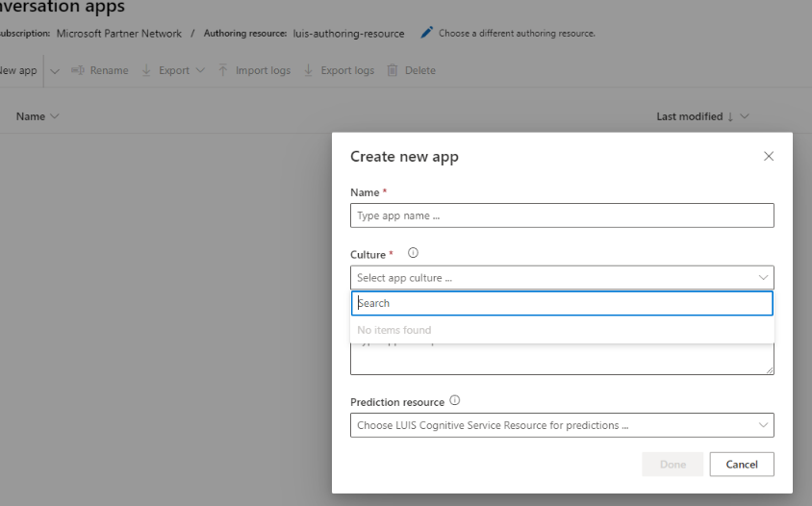
Task: Click the Prediction resource info icon
Action: [455, 401]
